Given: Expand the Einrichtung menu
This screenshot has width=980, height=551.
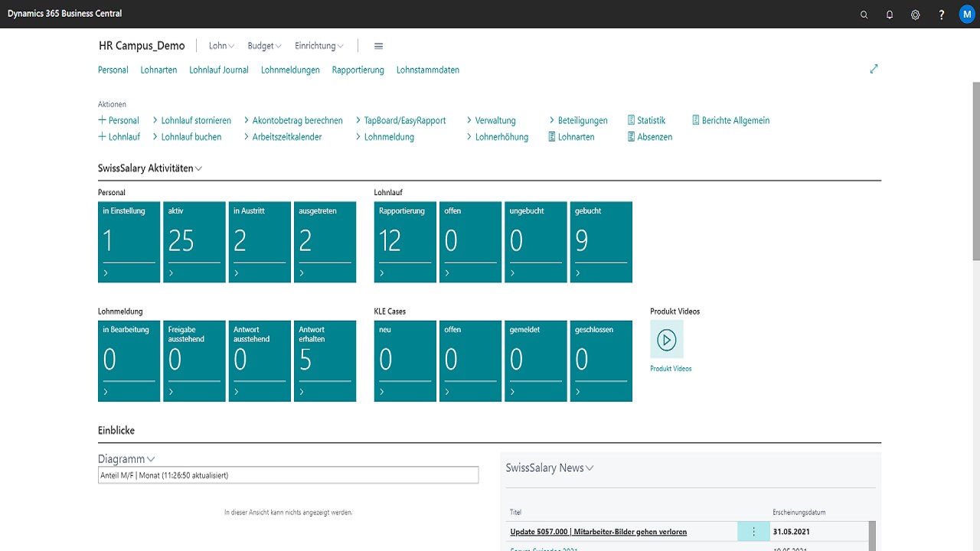Looking at the screenshot, I should [x=319, y=46].
